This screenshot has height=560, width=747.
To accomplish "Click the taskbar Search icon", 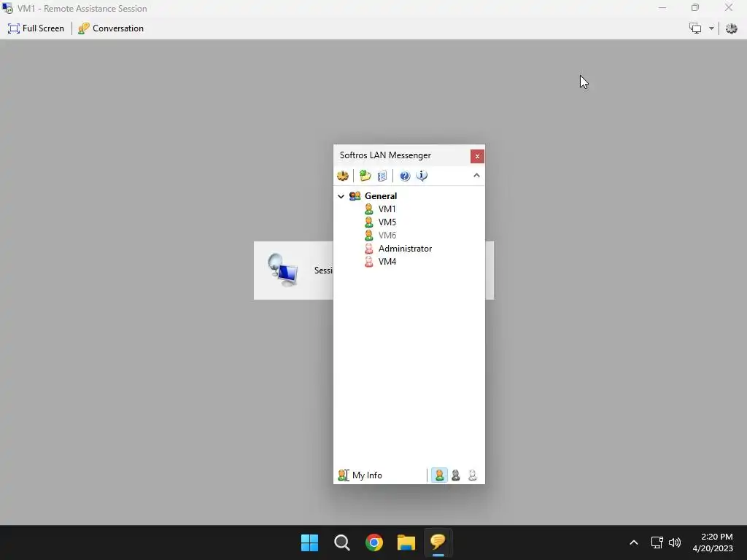I will pos(342,542).
